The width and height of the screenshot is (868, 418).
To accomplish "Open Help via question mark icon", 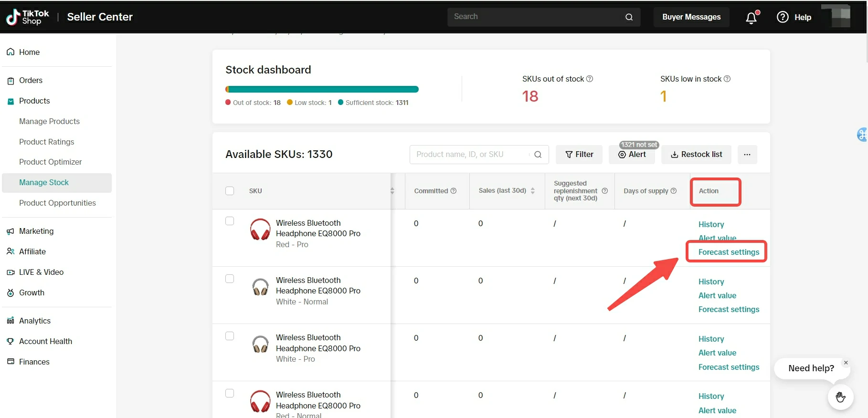I will coord(783,17).
